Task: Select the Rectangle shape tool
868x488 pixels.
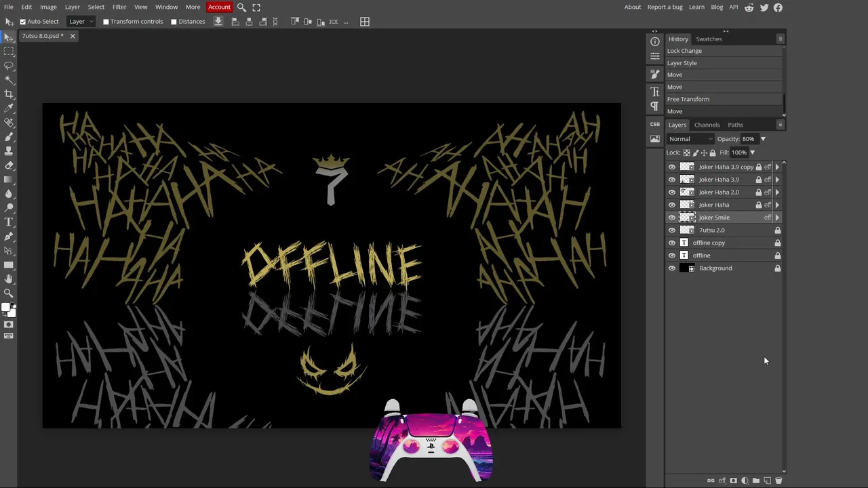Action: coord(9,265)
